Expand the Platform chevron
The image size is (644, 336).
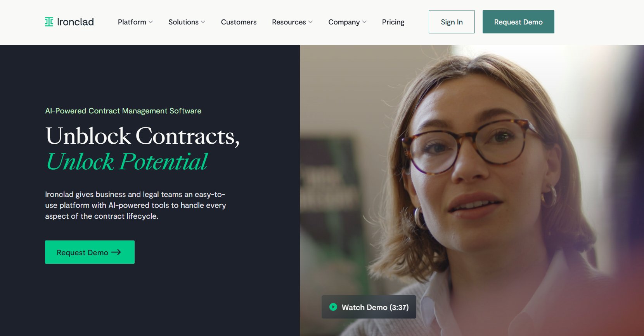click(151, 22)
